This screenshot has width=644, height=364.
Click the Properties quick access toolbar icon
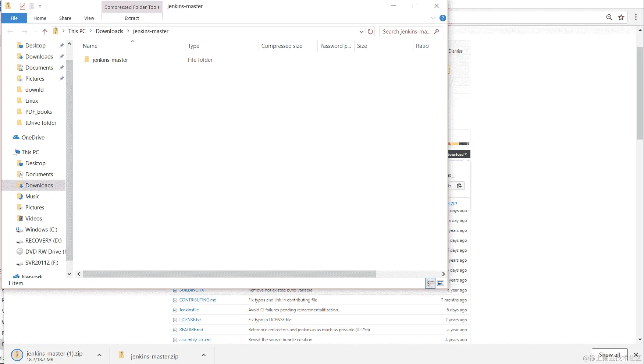pyautogui.click(x=22, y=6)
